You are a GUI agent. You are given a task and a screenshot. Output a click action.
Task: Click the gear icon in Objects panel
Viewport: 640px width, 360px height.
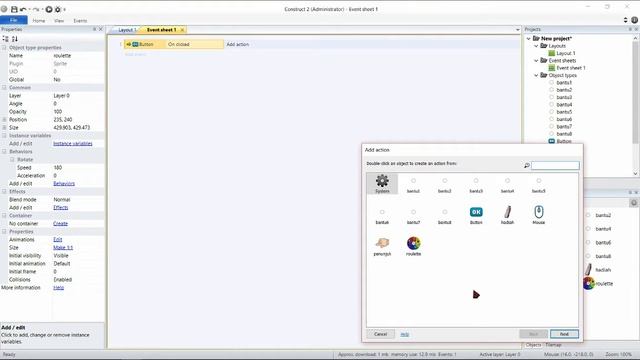(633, 202)
